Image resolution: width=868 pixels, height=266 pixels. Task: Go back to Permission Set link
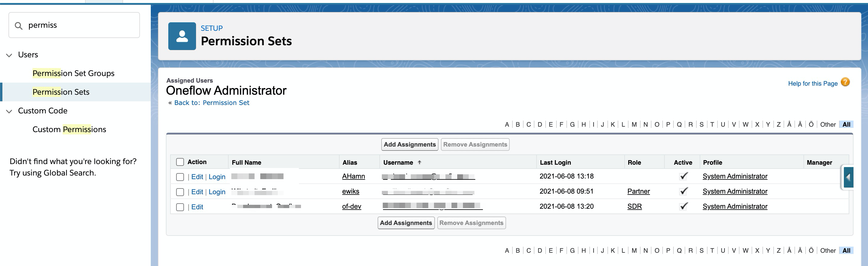(x=212, y=103)
